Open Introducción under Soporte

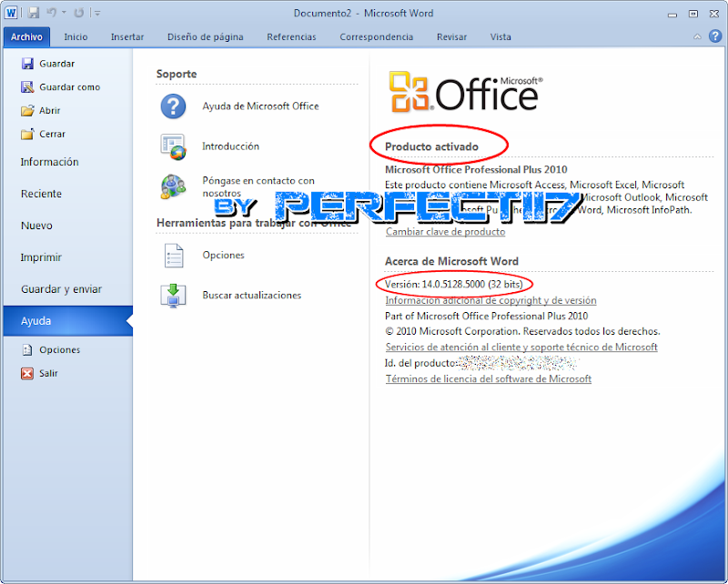click(x=231, y=146)
